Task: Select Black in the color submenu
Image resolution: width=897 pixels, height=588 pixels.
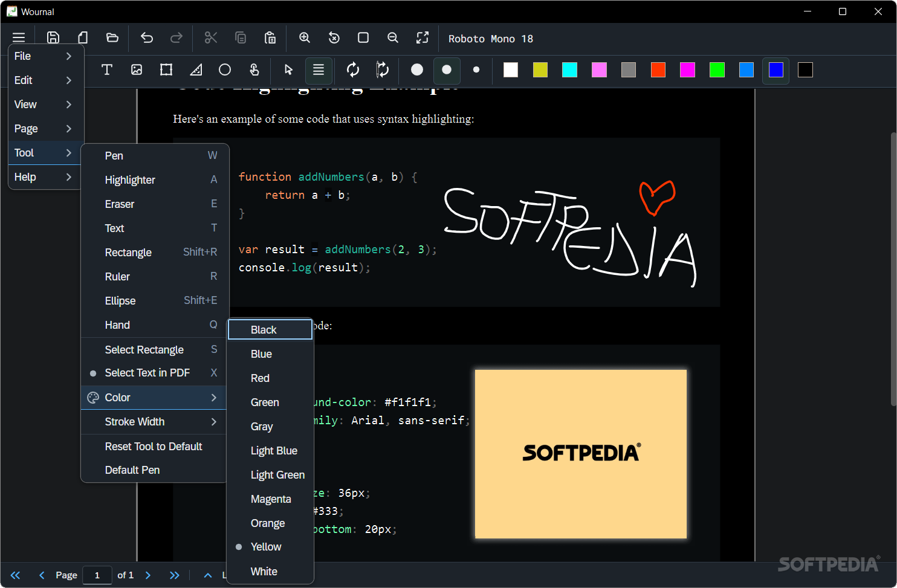Action: pos(270,329)
